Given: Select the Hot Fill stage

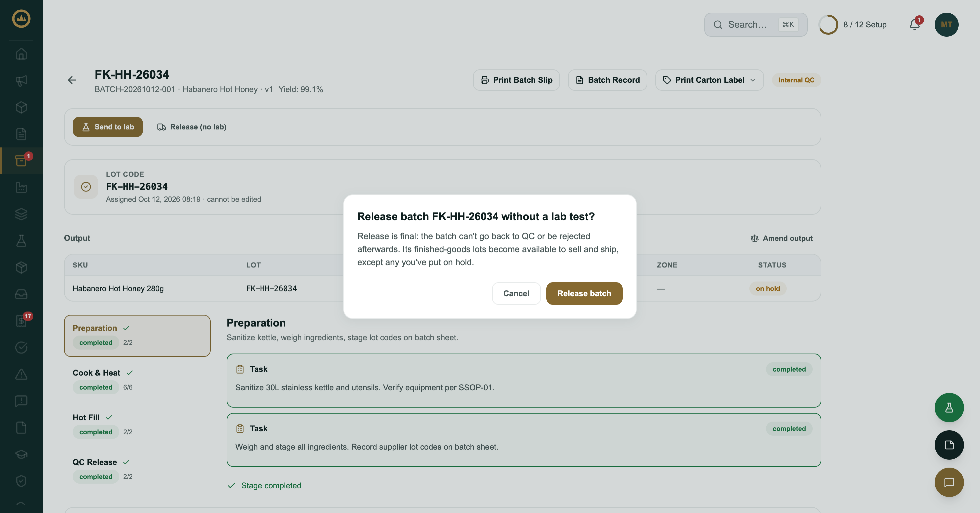Looking at the screenshot, I should 137,424.
